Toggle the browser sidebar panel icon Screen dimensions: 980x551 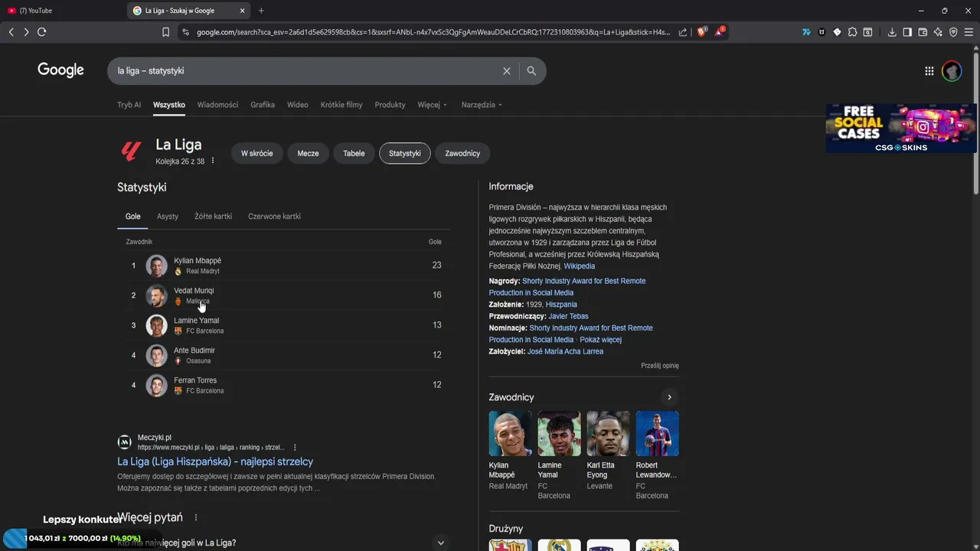coord(907,32)
